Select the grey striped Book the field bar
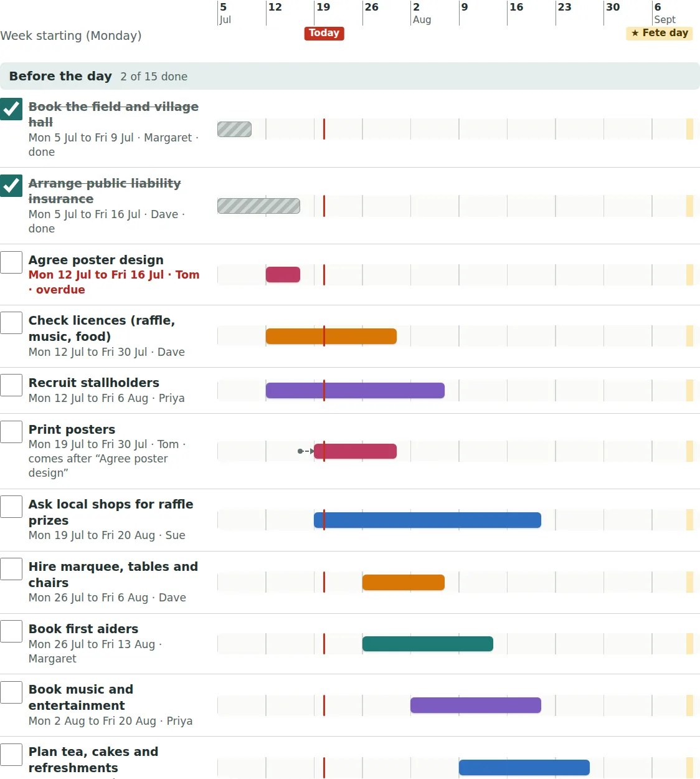Image resolution: width=700 pixels, height=779 pixels. [x=234, y=129]
